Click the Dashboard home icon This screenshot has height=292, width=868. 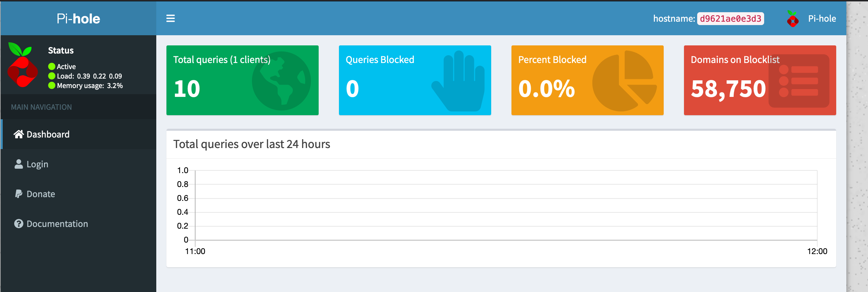pos(19,134)
